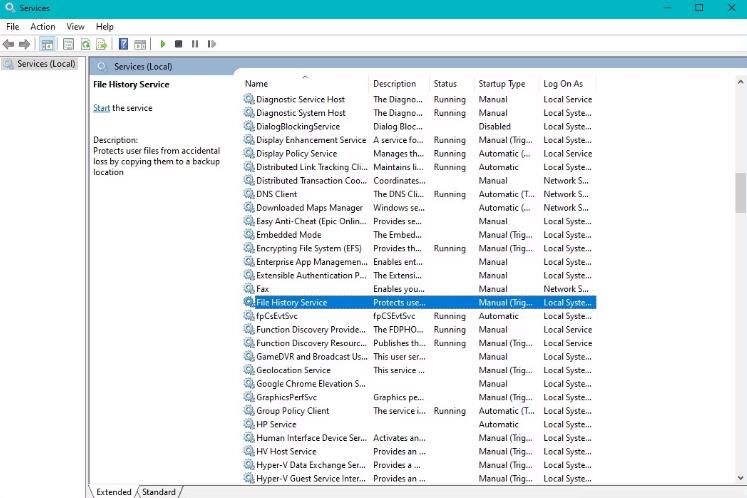This screenshot has width=747, height=498.
Task: Sort by the Log On As column header
Action: click(x=563, y=84)
